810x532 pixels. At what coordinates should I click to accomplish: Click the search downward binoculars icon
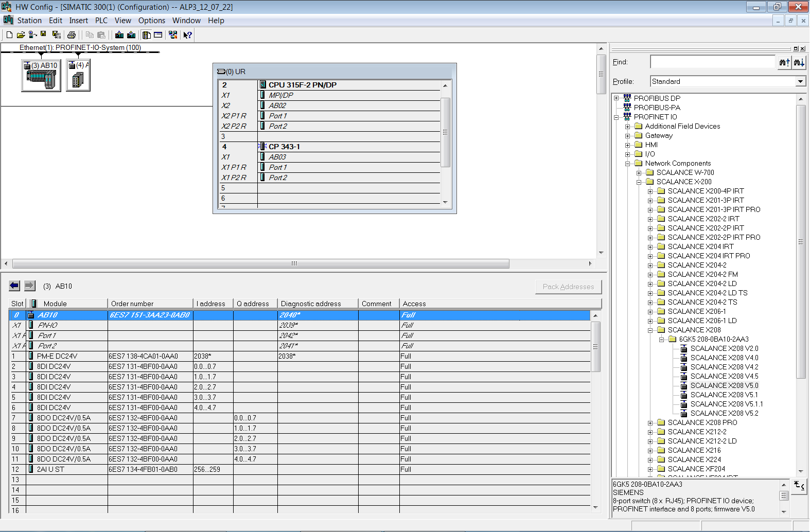pos(799,62)
